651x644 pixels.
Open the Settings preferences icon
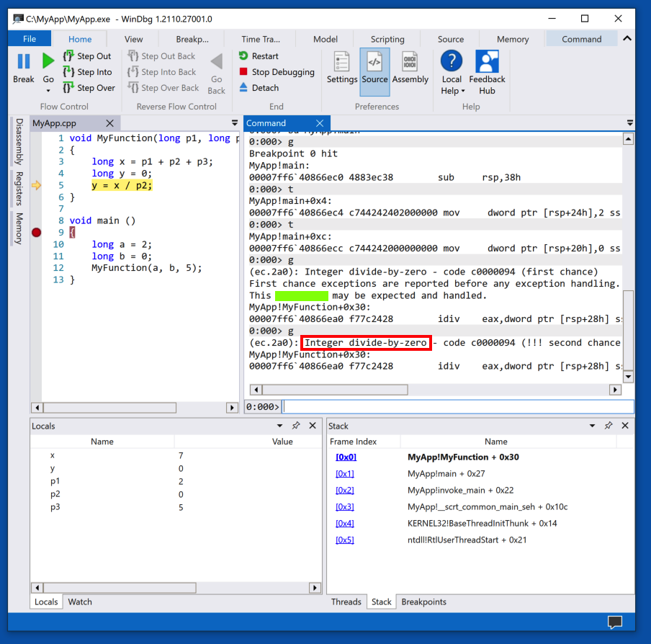click(x=342, y=63)
